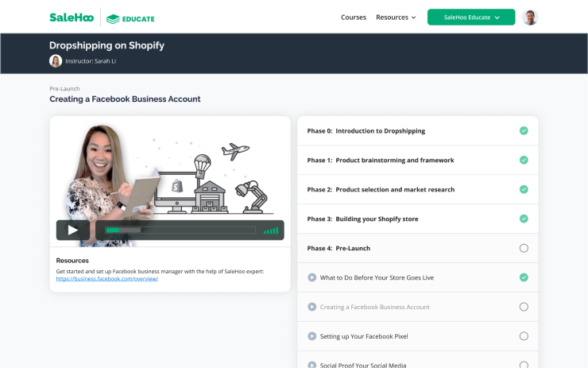Click the Resources heading under the video
This screenshot has height=368, width=588.
click(72, 261)
